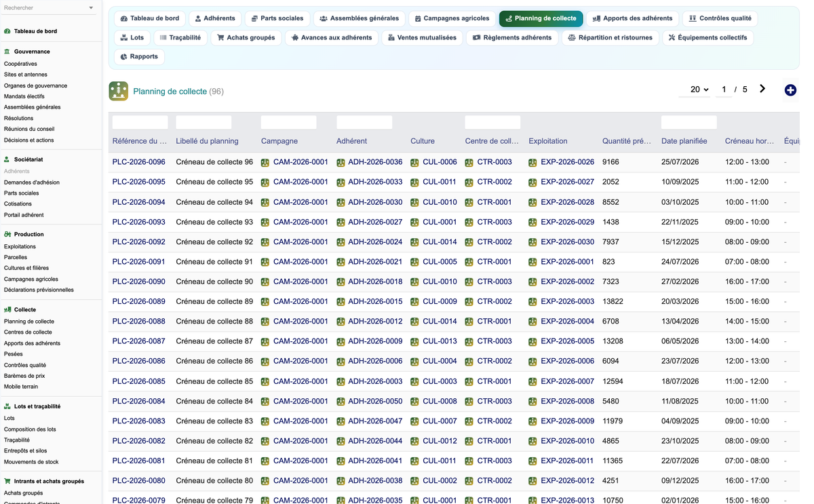The height and width of the screenshot is (504, 814).
Task: Open the Parts sociales tab
Action: (x=277, y=18)
